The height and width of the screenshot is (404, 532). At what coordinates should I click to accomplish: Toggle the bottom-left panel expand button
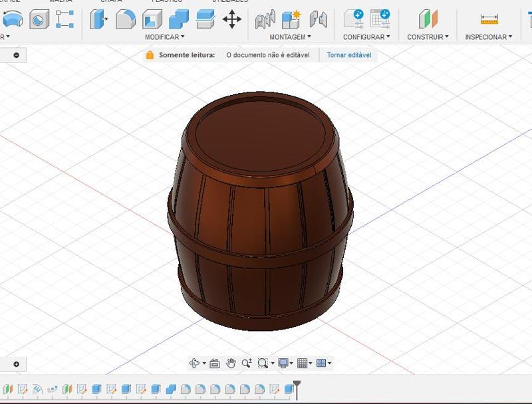[15, 363]
